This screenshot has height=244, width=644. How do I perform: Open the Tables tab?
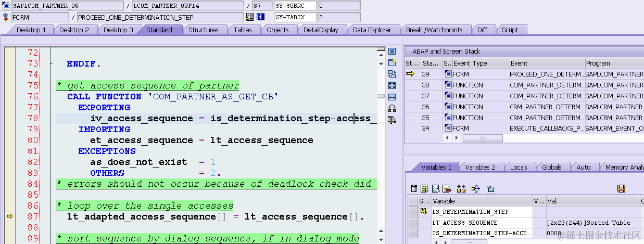[x=243, y=30]
